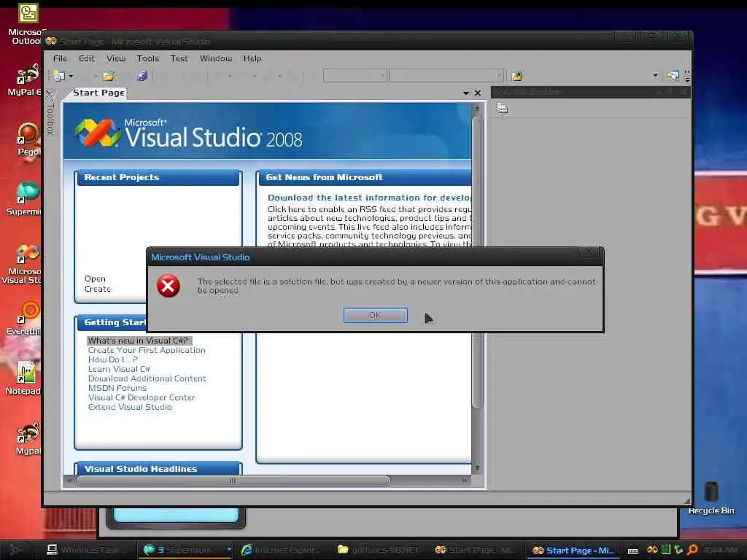The width and height of the screenshot is (747, 560).
Task: Open the Tools menu
Action: point(147,58)
